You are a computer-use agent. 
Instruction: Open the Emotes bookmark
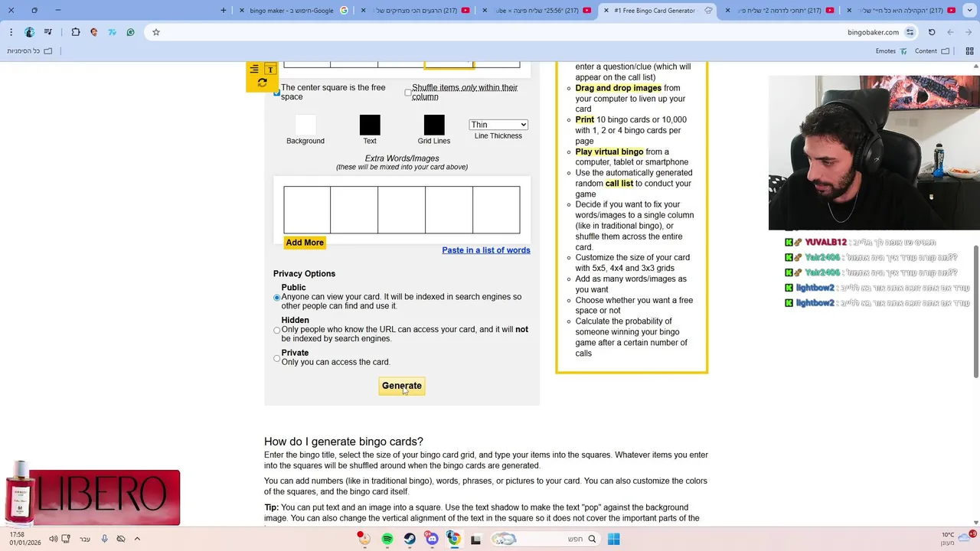point(890,51)
